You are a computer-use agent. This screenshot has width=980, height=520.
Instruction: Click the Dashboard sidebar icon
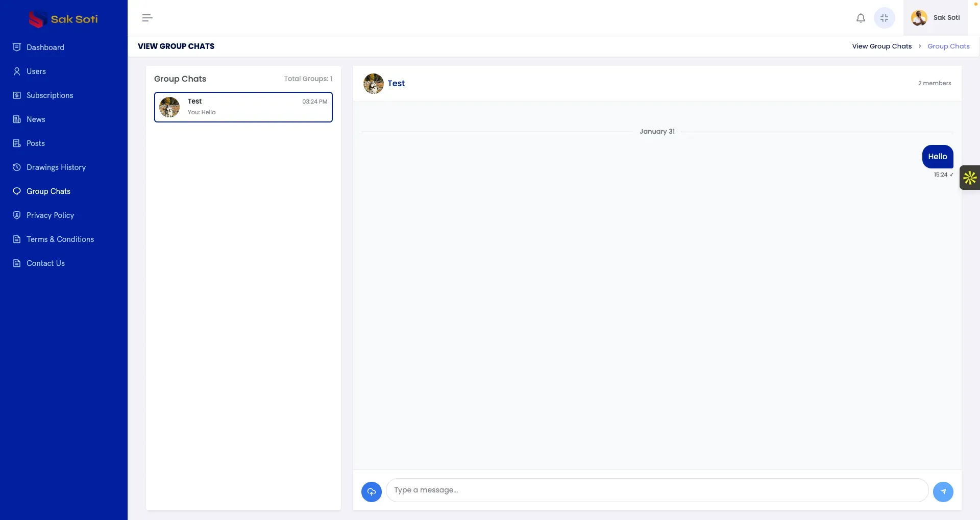pos(17,47)
